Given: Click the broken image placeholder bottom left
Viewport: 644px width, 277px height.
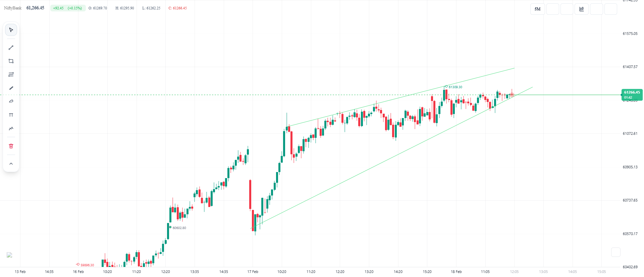Looking at the screenshot, I should click(10, 255).
